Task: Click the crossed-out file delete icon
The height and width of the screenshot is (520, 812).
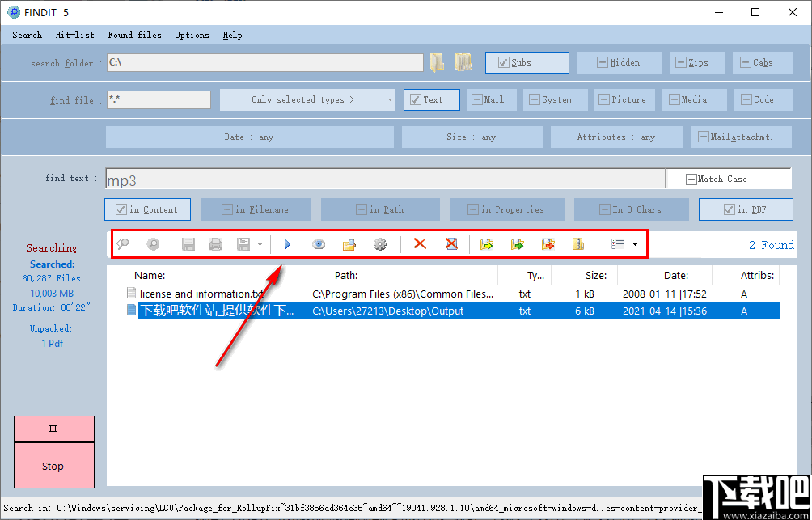Action: [451, 243]
